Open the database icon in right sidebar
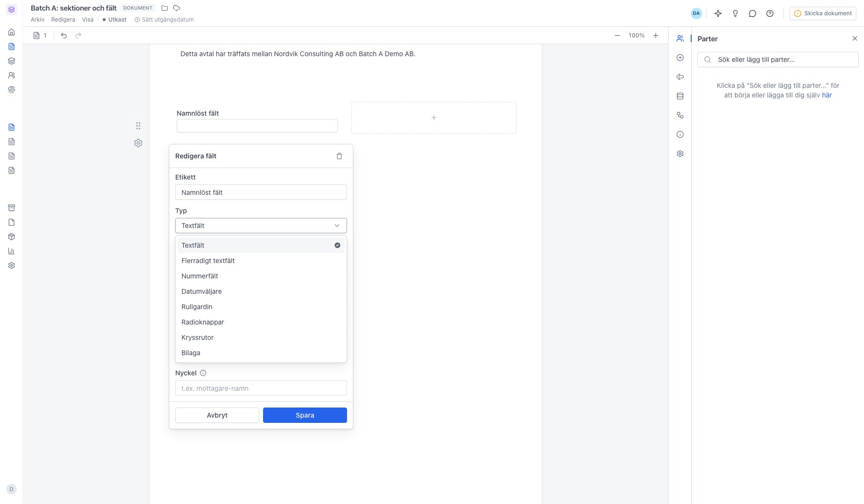The width and height of the screenshot is (864, 504). point(680,96)
